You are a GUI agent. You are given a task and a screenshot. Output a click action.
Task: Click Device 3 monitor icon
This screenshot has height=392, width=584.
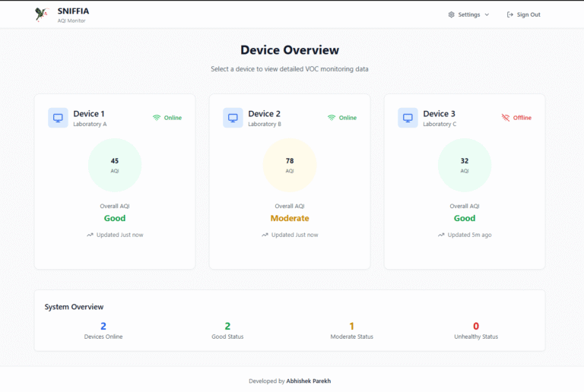408,118
